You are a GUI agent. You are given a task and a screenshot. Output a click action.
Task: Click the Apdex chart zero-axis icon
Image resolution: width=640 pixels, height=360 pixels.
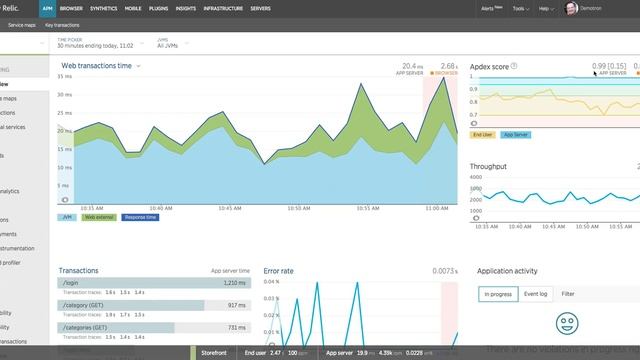[474, 123]
